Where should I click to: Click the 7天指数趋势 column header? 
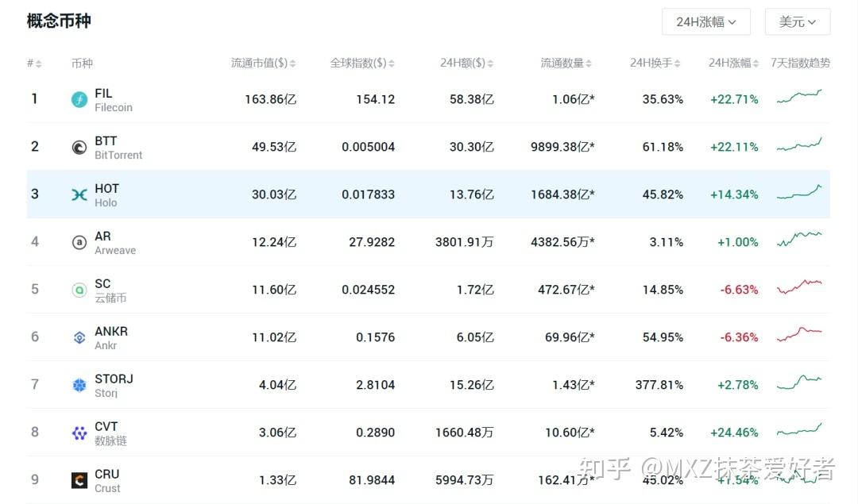800,63
